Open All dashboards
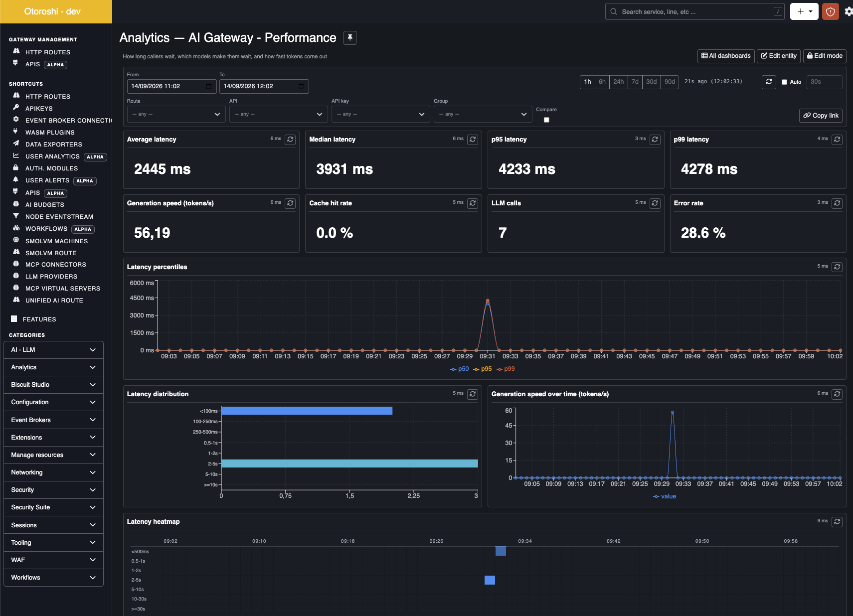 tap(726, 56)
